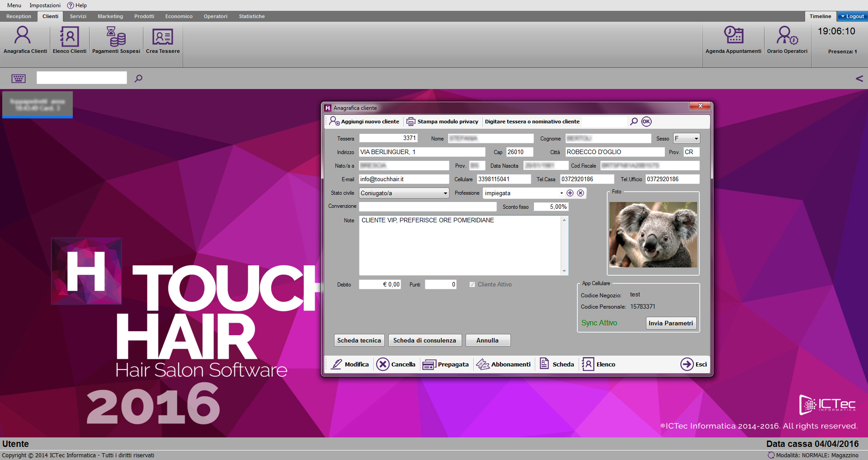Open Abbonamenti for the client
868x460 pixels.
pos(504,364)
